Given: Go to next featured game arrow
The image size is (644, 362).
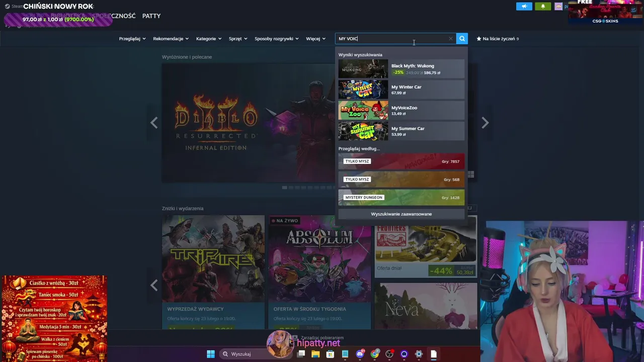Looking at the screenshot, I should pyautogui.click(x=485, y=123).
